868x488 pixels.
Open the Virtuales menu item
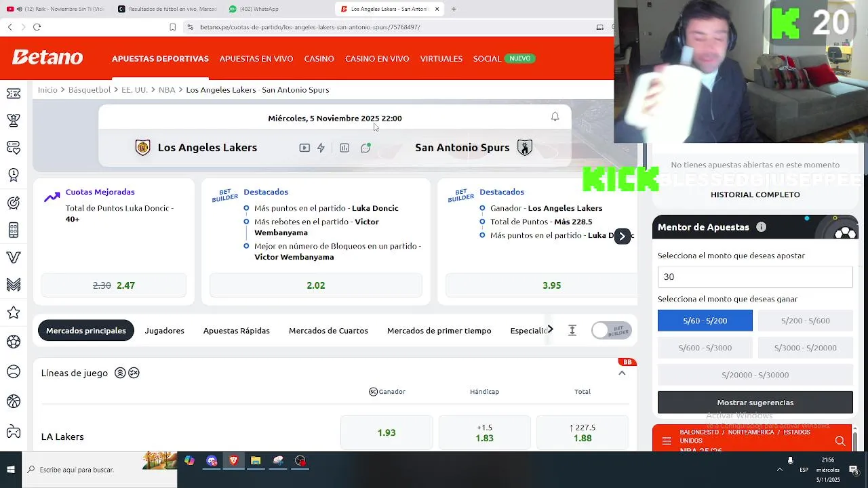coord(441,58)
